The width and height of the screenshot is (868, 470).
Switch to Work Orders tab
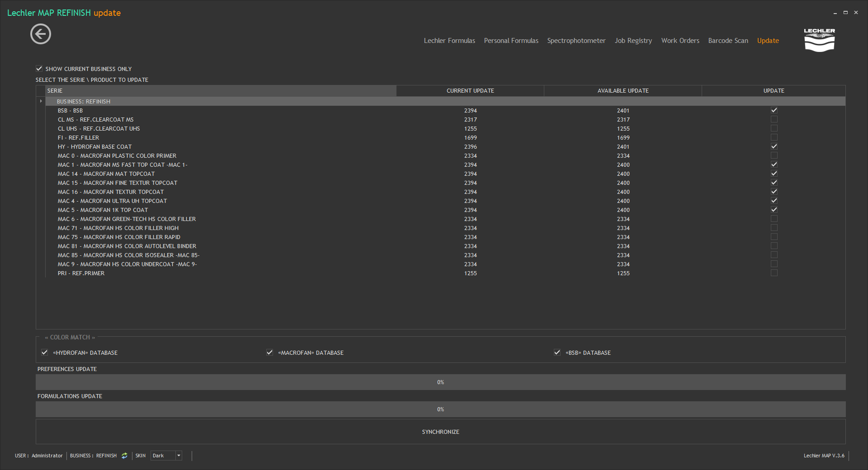coord(680,41)
